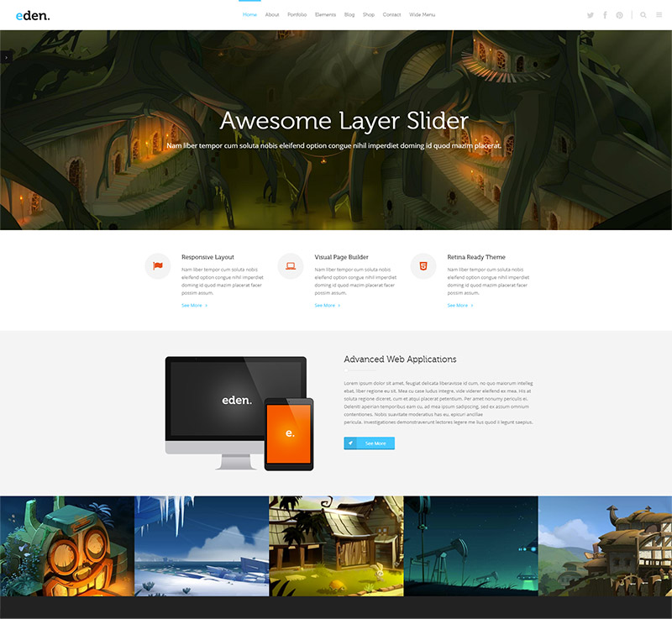Click See More under Retina Ready Theme
Screen dimensions: 672x619
pyautogui.click(x=459, y=306)
